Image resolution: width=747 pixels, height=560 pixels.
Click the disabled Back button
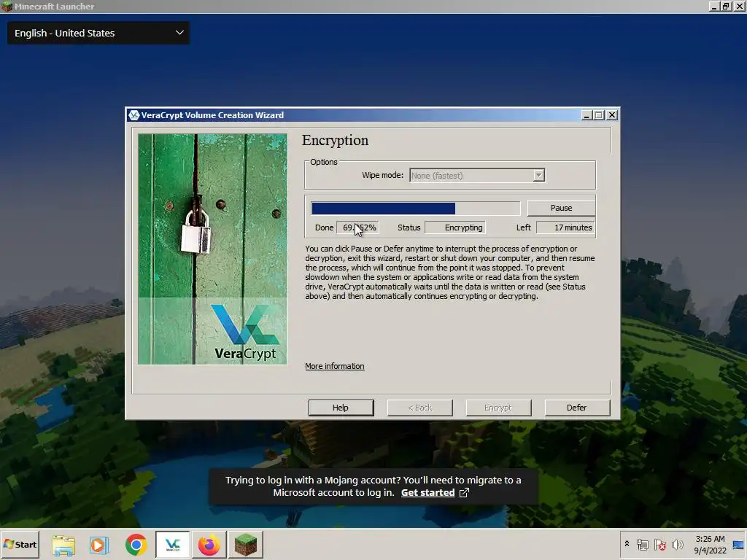(x=419, y=408)
